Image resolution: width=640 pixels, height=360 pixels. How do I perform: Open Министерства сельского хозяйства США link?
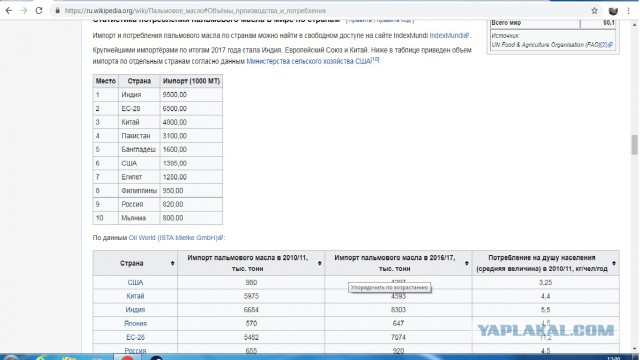(x=309, y=61)
